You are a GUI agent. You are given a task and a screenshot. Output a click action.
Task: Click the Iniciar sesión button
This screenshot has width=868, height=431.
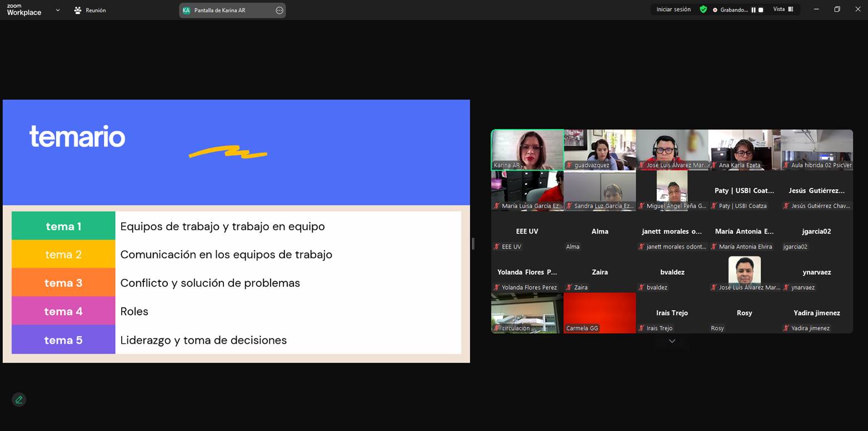(673, 9)
